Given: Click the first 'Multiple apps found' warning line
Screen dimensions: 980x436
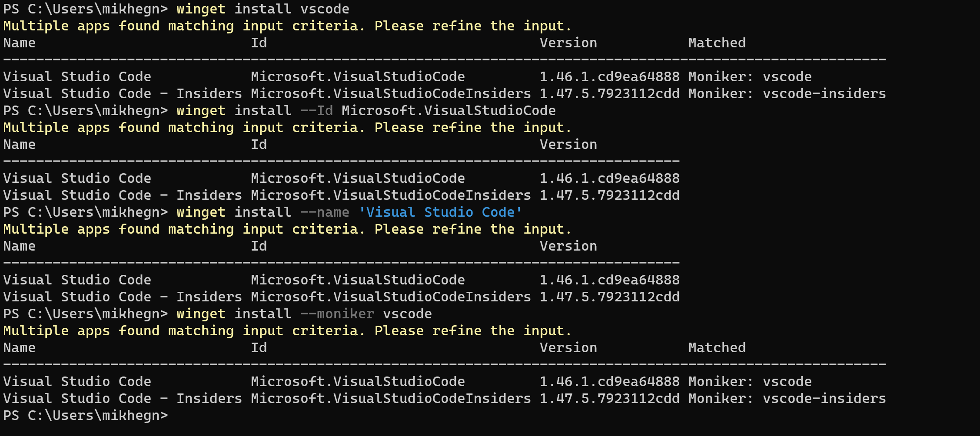Looking at the screenshot, I should (x=287, y=26).
